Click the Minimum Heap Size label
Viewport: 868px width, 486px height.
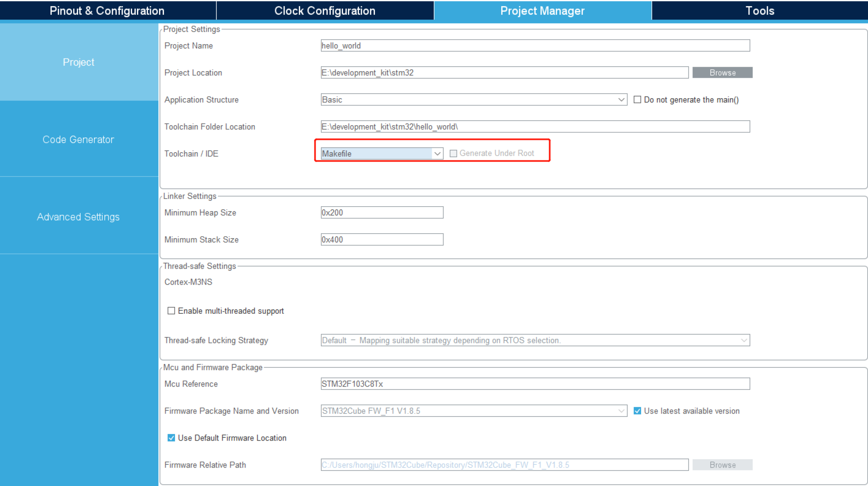pos(200,212)
